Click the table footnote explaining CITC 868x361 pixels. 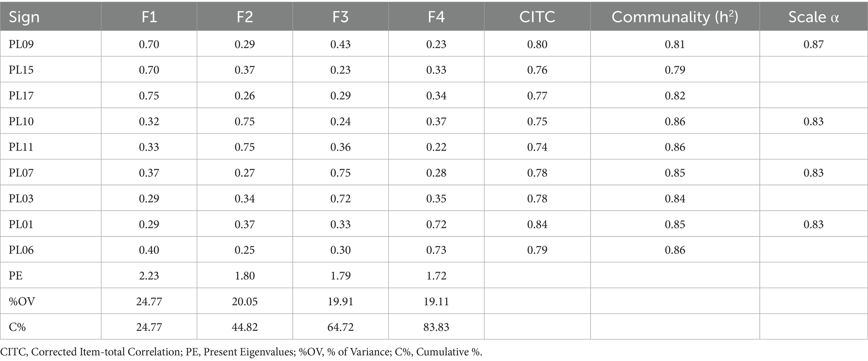[241, 352]
